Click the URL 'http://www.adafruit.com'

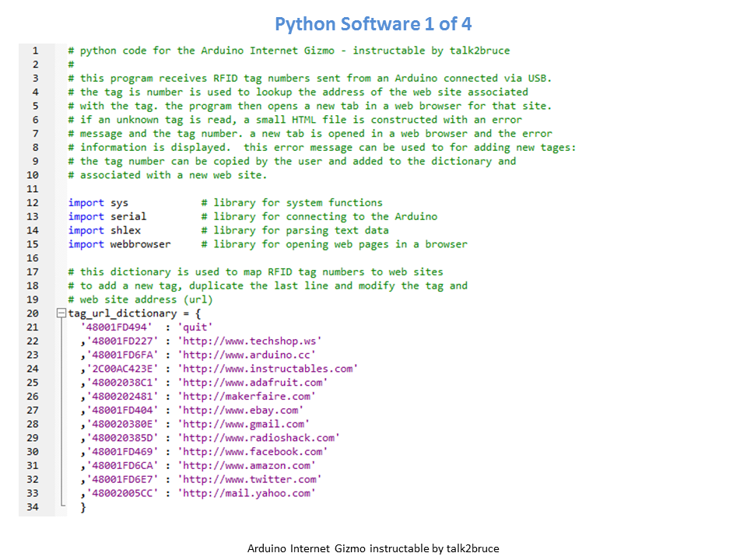(252, 383)
